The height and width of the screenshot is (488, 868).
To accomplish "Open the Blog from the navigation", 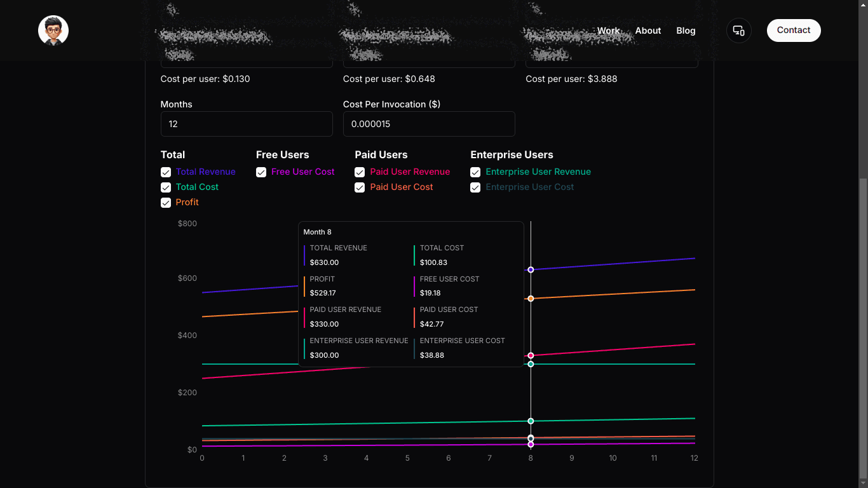I will pos(686,30).
